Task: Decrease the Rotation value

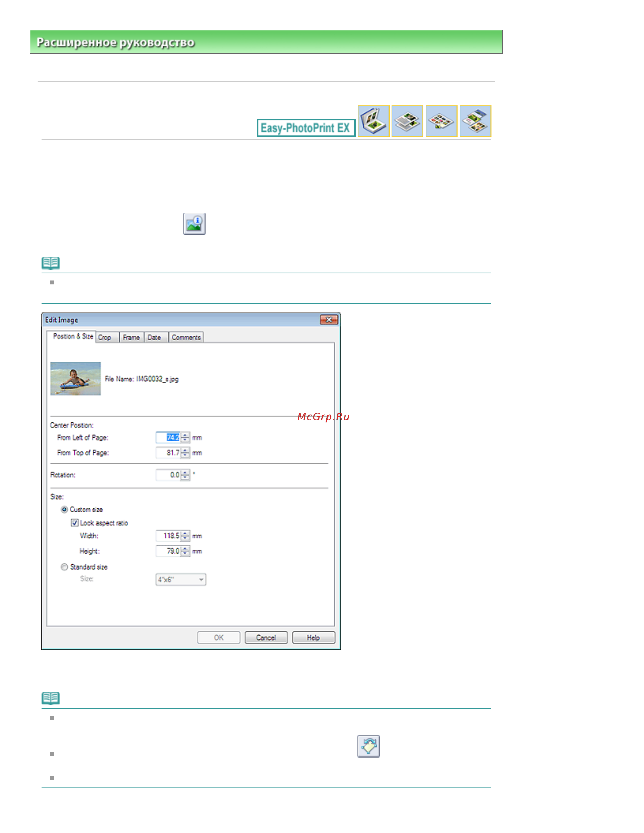Action: [x=185, y=477]
